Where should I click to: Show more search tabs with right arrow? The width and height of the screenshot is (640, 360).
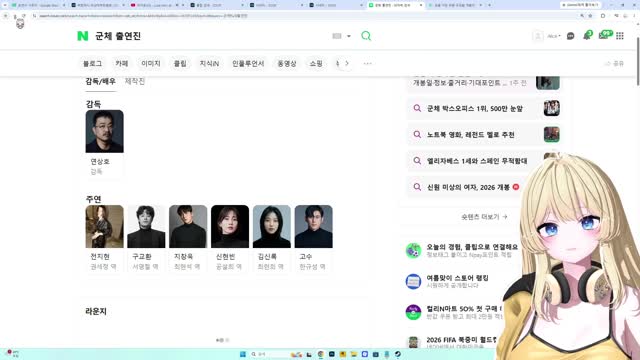click(347, 63)
